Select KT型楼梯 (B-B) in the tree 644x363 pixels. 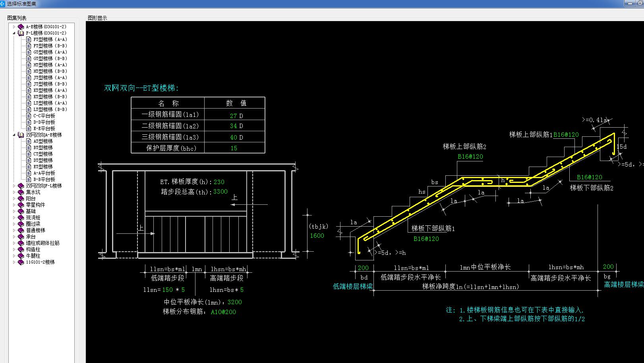[50, 97]
